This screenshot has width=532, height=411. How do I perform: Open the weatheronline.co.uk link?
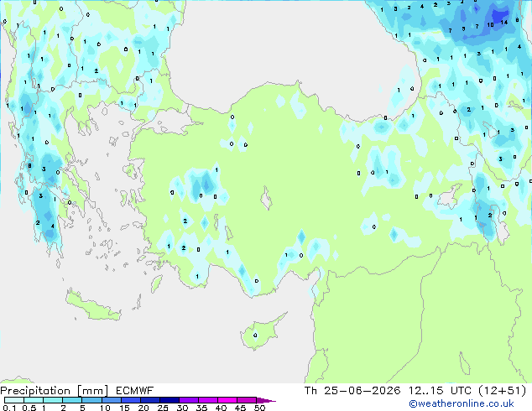(x=462, y=403)
